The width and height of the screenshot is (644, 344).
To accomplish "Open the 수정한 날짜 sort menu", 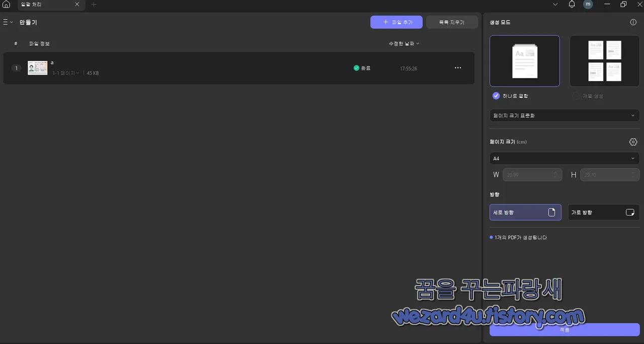I will [403, 43].
